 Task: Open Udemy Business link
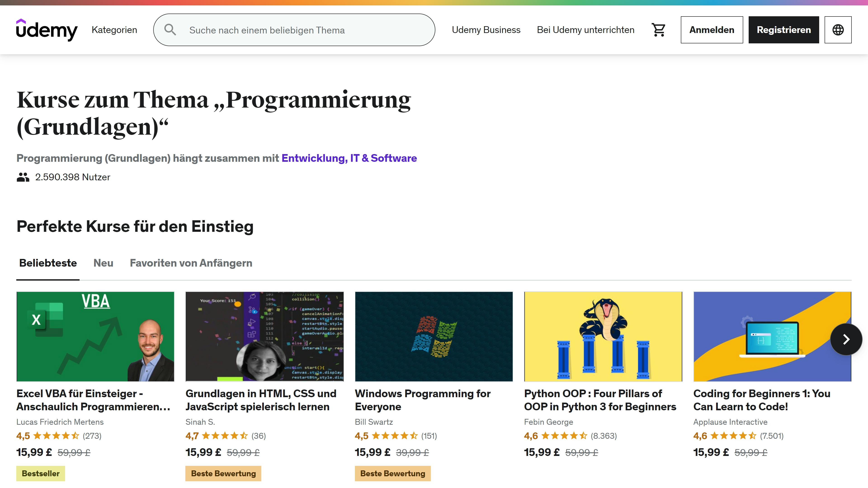(x=486, y=30)
